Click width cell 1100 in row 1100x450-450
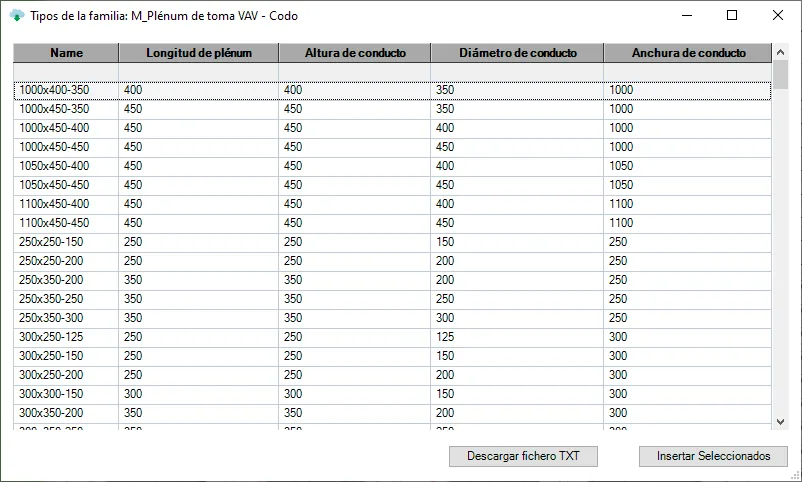 click(x=687, y=223)
